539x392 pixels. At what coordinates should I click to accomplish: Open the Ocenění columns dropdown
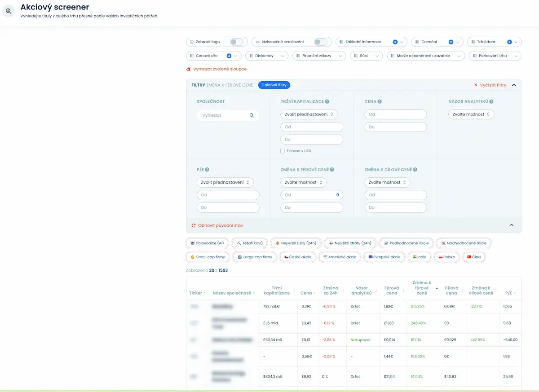click(x=437, y=42)
